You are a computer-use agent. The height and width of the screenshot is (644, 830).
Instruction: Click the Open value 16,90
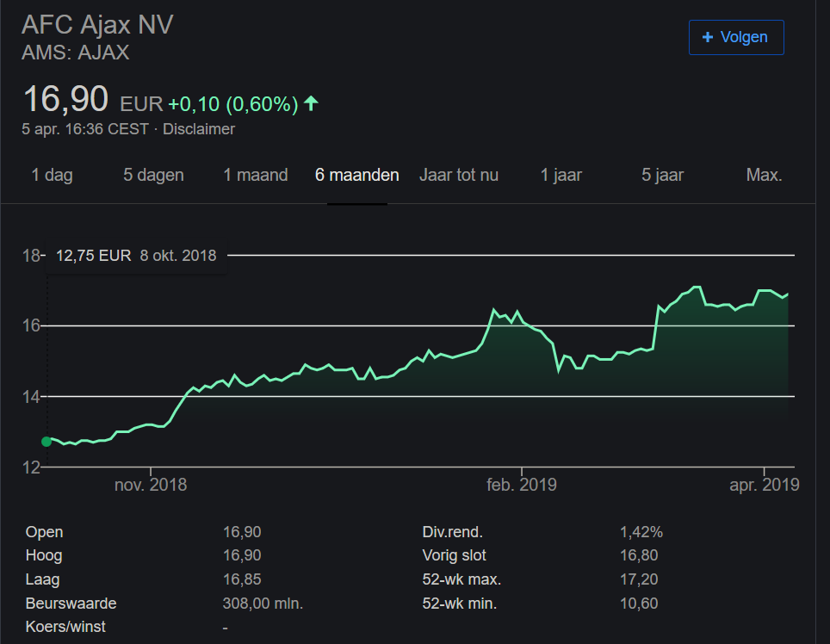click(242, 532)
